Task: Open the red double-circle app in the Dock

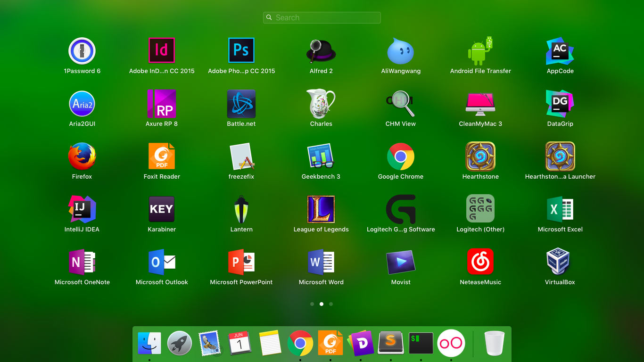Action: click(x=451, y=343)
